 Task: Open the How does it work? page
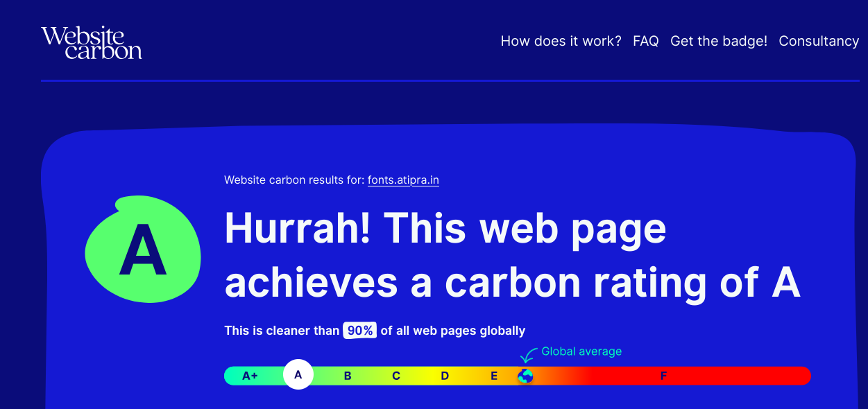561,41
